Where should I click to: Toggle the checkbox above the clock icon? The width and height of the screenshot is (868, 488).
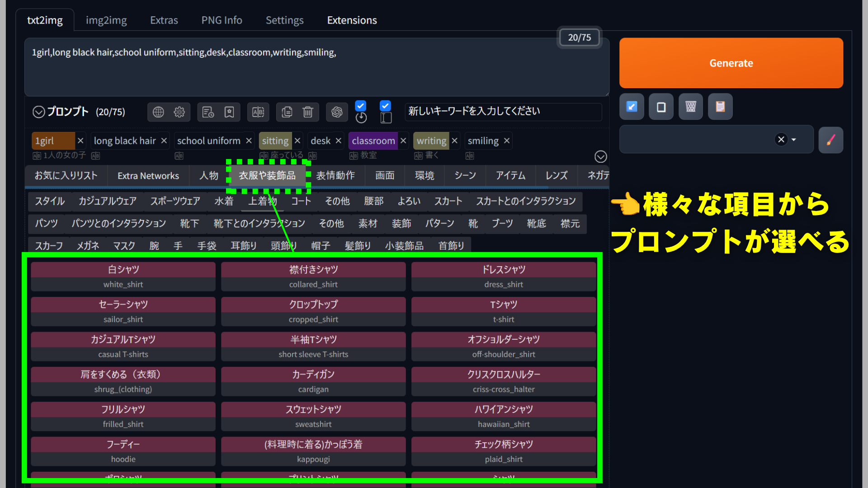[x=360, y=106]
